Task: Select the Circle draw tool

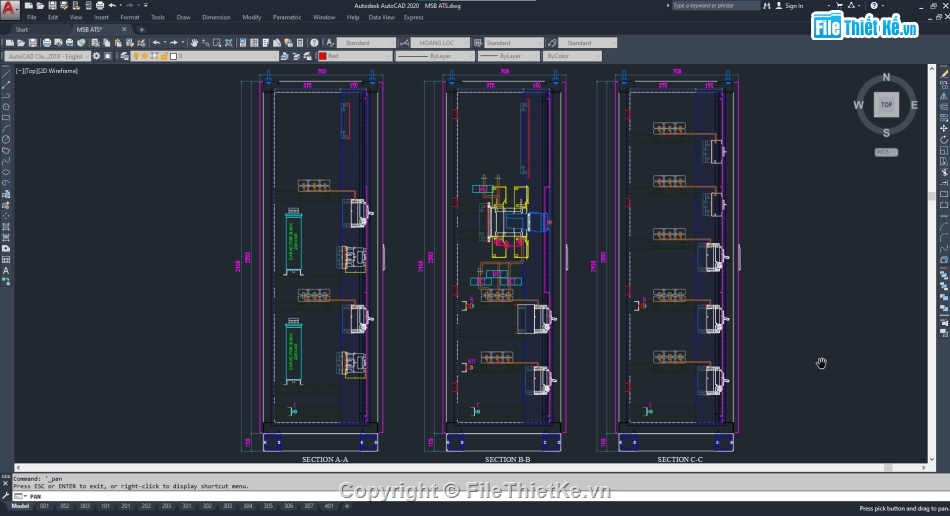Action: coord(6,139)
